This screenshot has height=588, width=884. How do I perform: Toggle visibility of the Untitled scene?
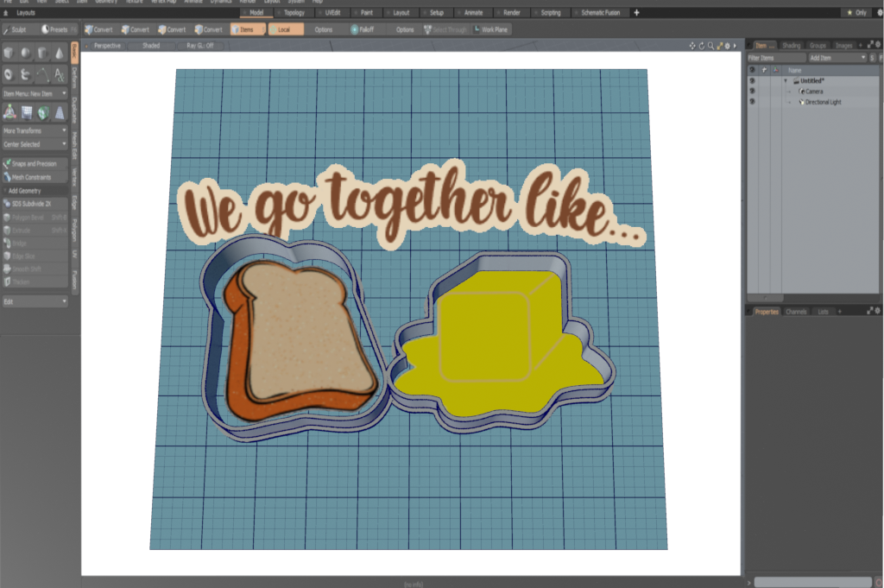point(752,80)
